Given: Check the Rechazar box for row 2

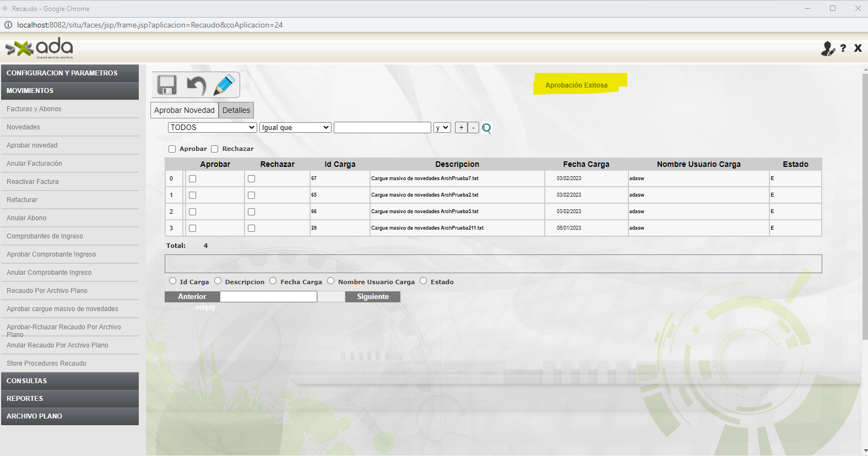Looking at the screenshot, I should point(251,212).
